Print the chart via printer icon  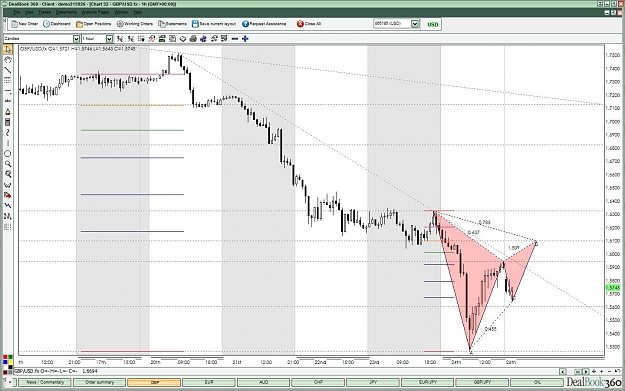(193, 39)
